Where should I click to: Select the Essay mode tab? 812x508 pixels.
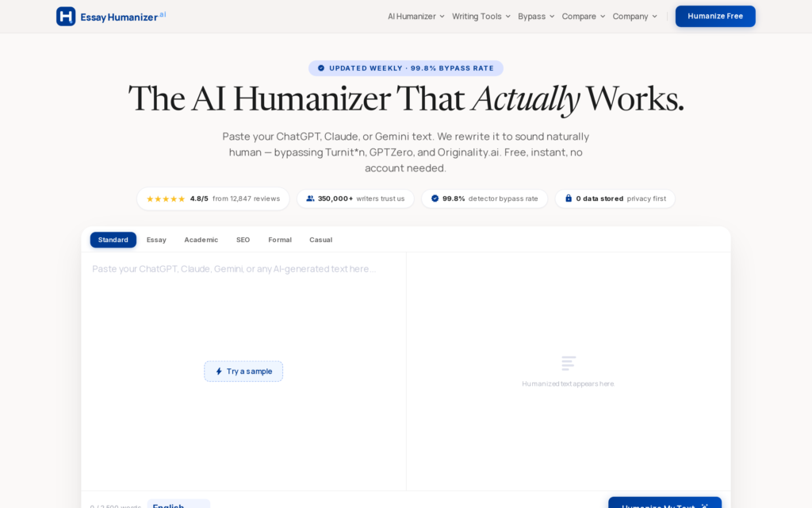pos(156,240)
